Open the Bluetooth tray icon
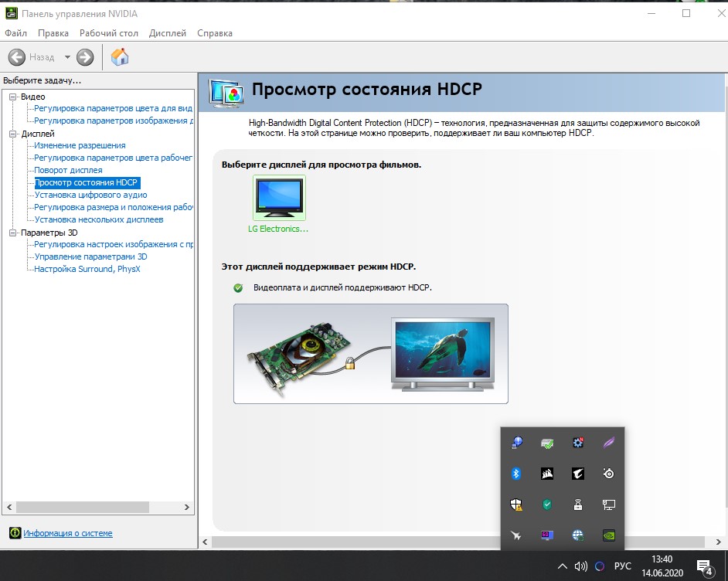This screenshot has height=581, width=728. pyautogui.click(x=515, y=474)
